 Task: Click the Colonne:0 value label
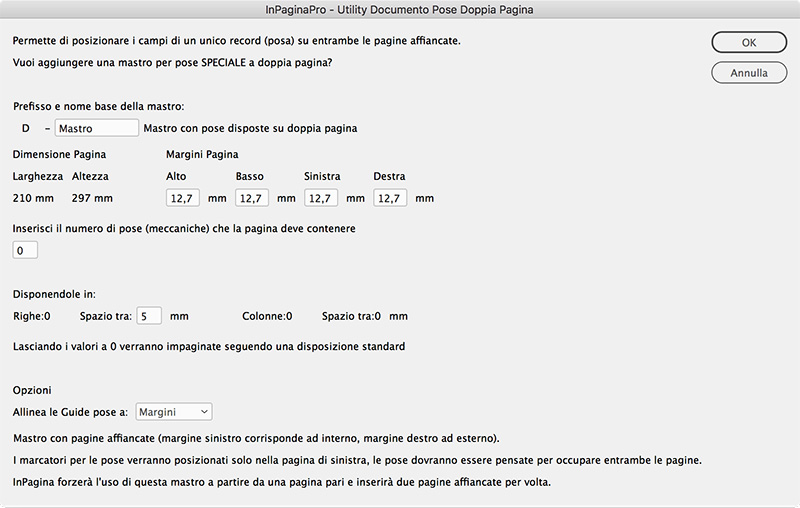[267, 316]
